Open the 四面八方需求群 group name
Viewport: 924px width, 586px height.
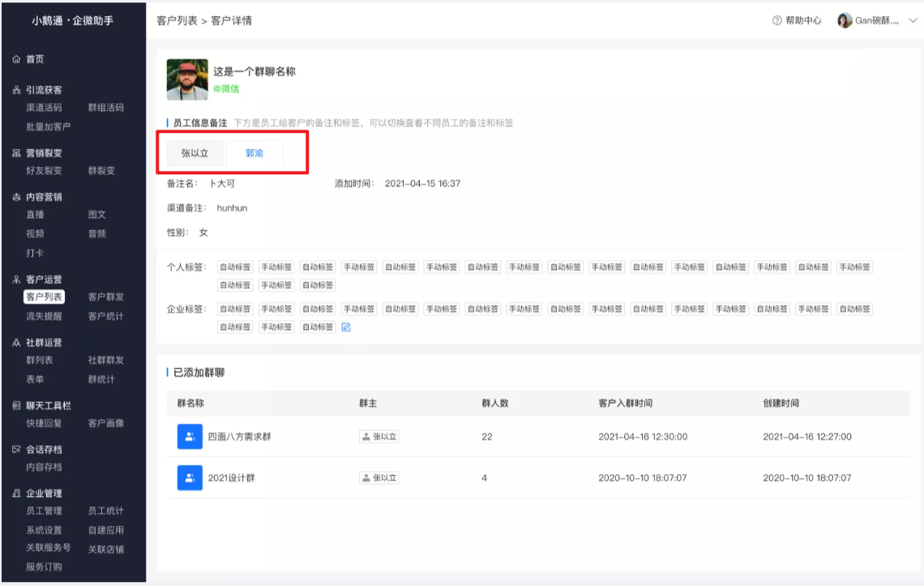tap(240, 437)
